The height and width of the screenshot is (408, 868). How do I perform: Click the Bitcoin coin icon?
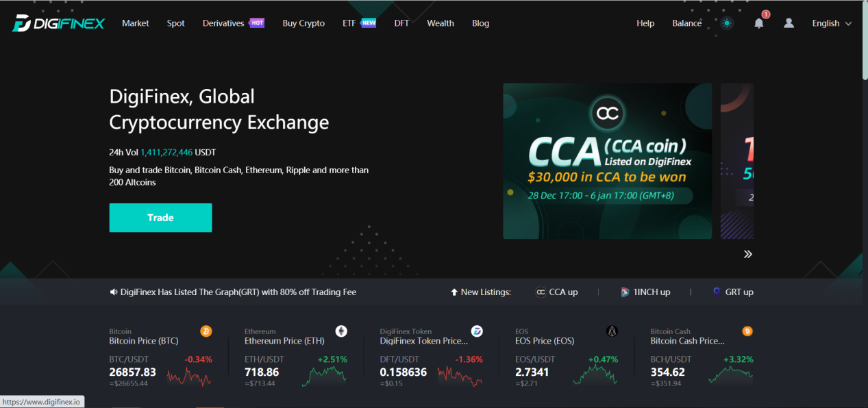(206, 331)
